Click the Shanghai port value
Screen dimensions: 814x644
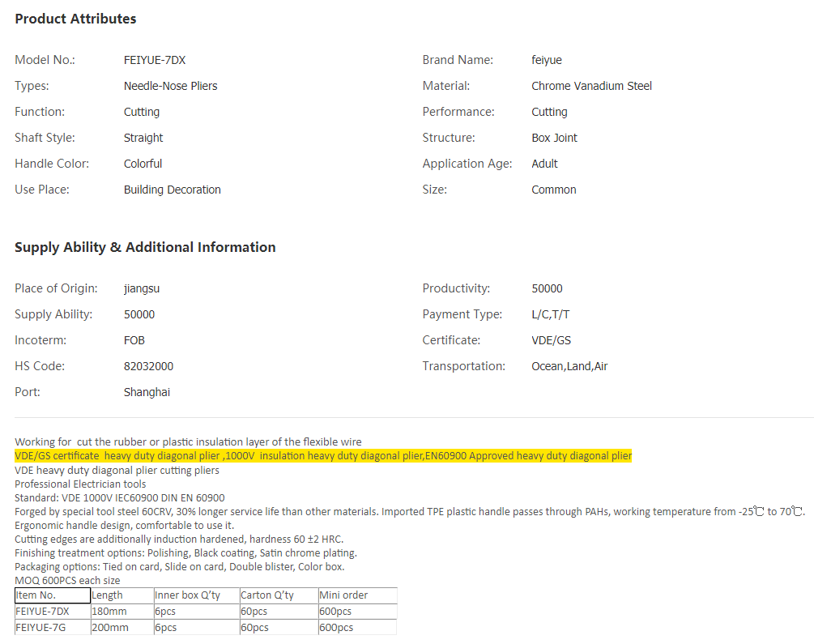(x=147, y=392)
